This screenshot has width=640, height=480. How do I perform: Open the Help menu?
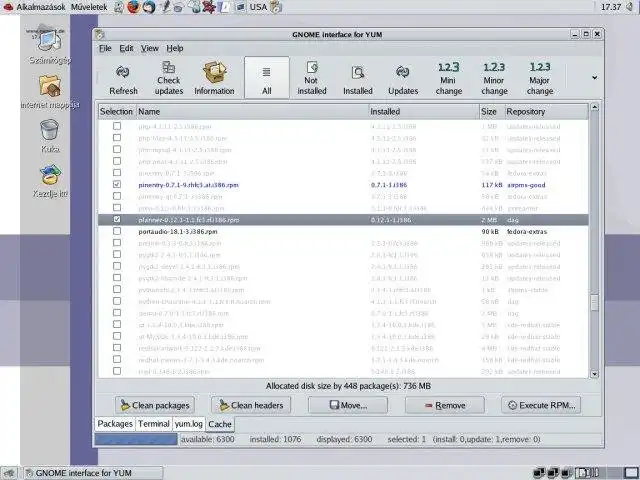click(x=175, y=48)
